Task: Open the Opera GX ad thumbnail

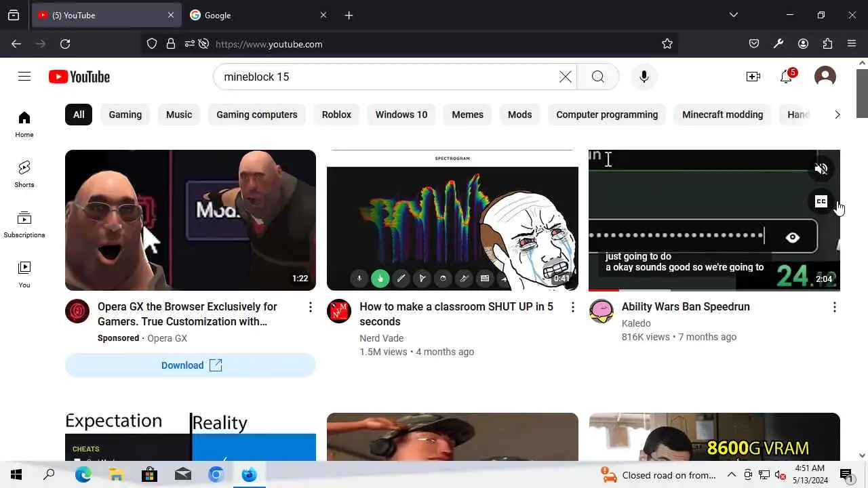Action: (x=191, y=220)
